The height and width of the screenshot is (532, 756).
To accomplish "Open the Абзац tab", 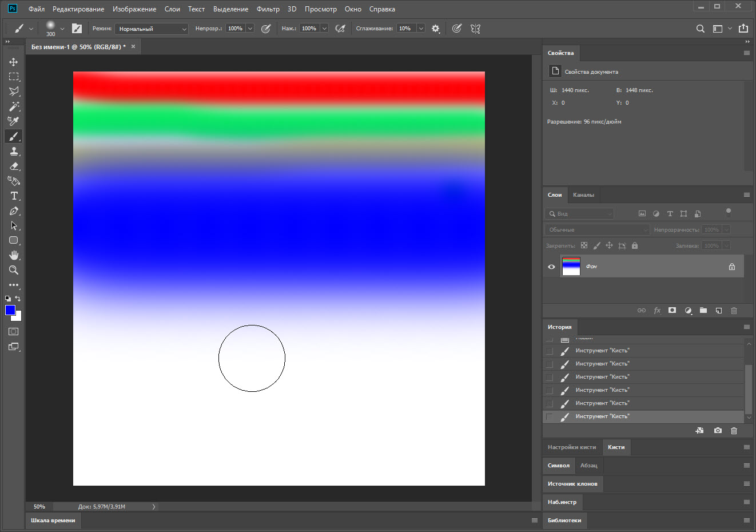I will pyautogui.click(x=589, y=466).
